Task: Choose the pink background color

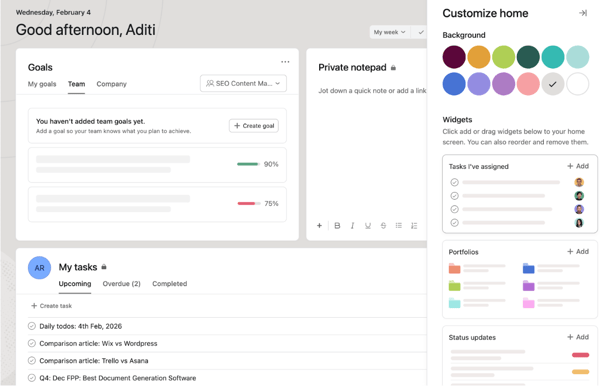Action: point(528,84)
